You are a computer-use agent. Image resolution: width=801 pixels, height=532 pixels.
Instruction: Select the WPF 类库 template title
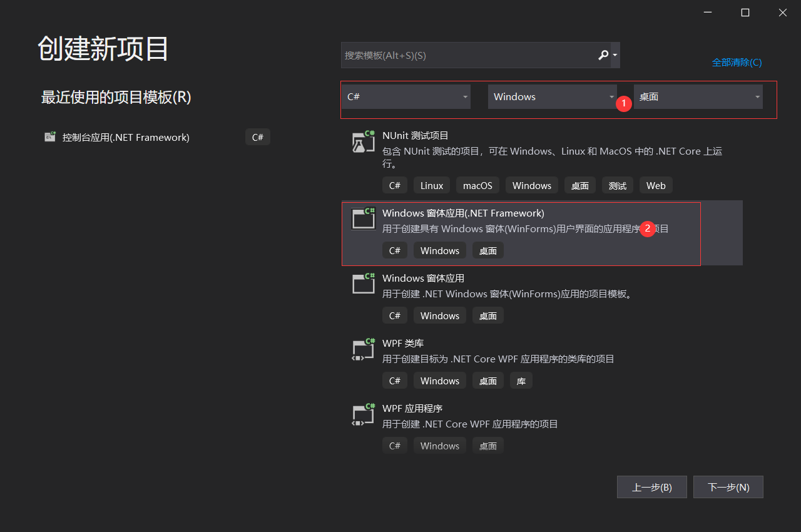(403, 343)
